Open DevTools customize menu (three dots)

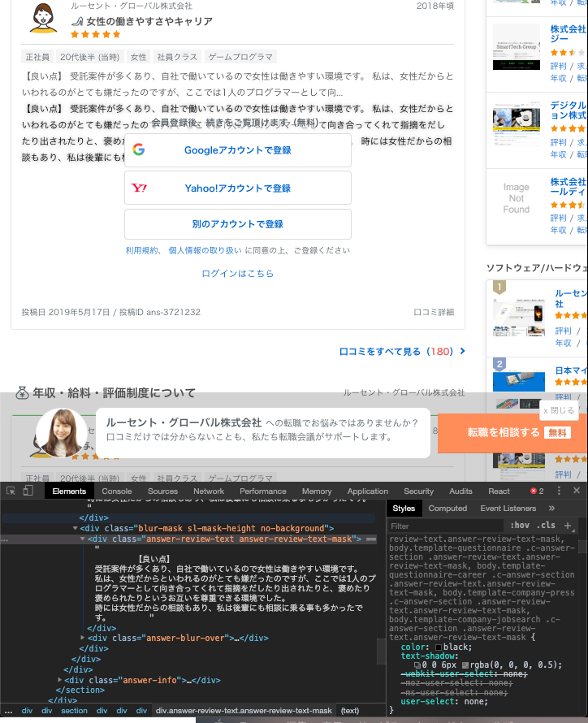pyautogui.click(x=559, y=491)
